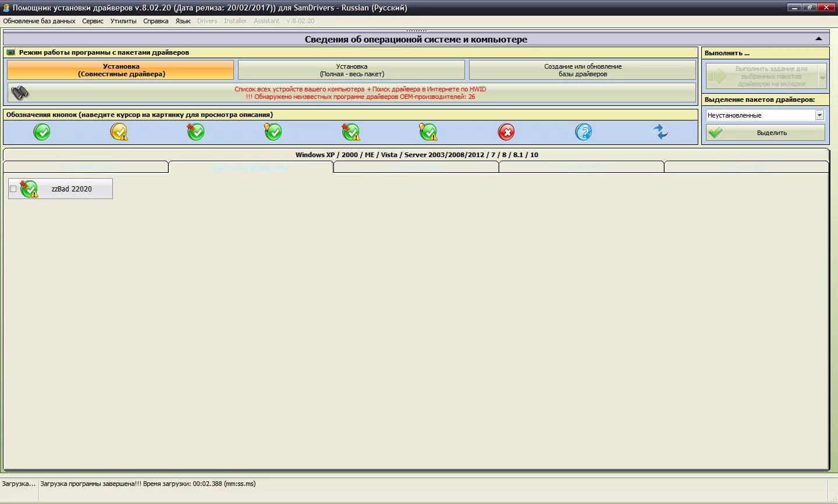Open the Сервис menu
This screenshot has height=504, width=838.
93,21
